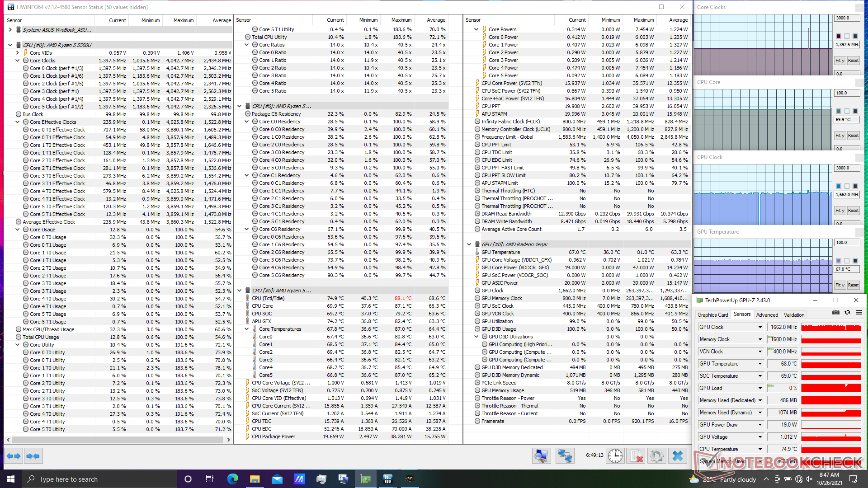Expand the System: ASUS VivoBook node
Viewport: 868px width, 488px height.
point(10,30)
